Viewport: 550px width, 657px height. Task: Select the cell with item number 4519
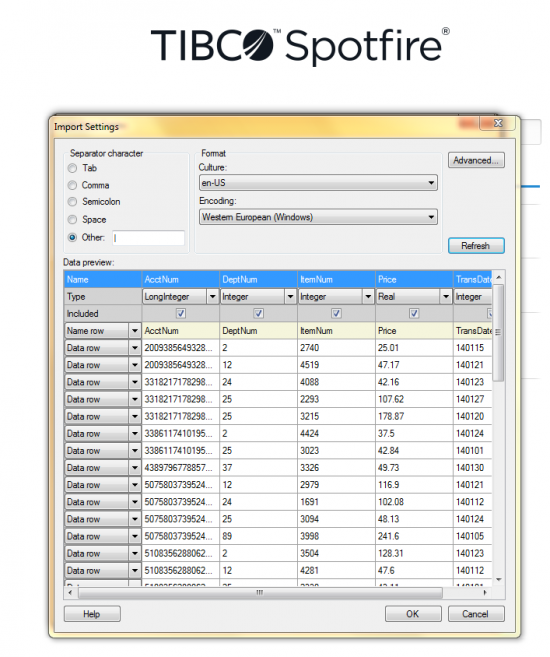[x=336, y=365]
